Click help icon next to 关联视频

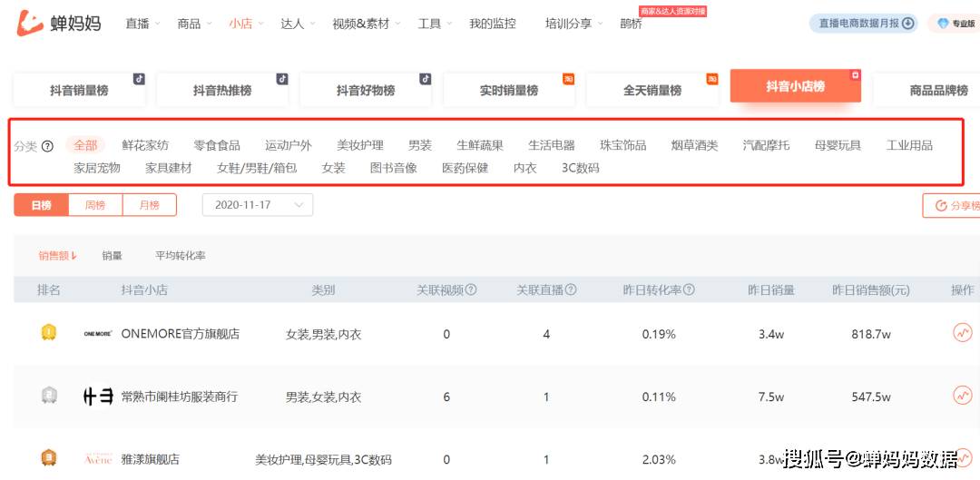[x=471, y=290]
